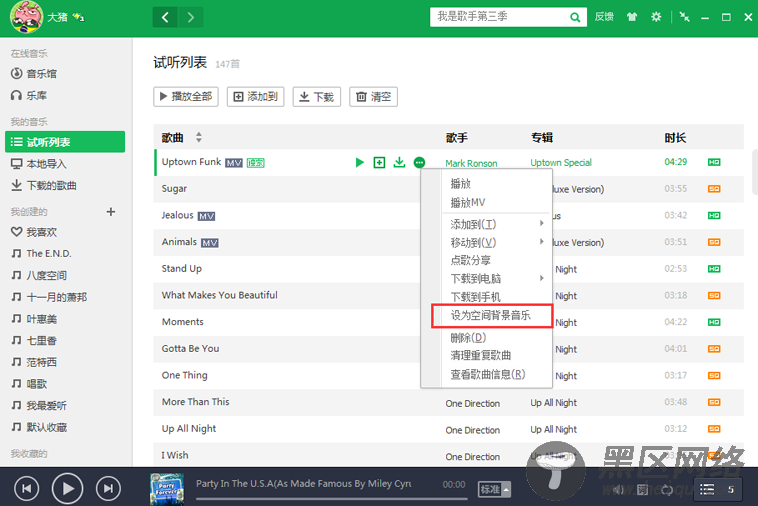Select the song More Than This

point(195,402)
